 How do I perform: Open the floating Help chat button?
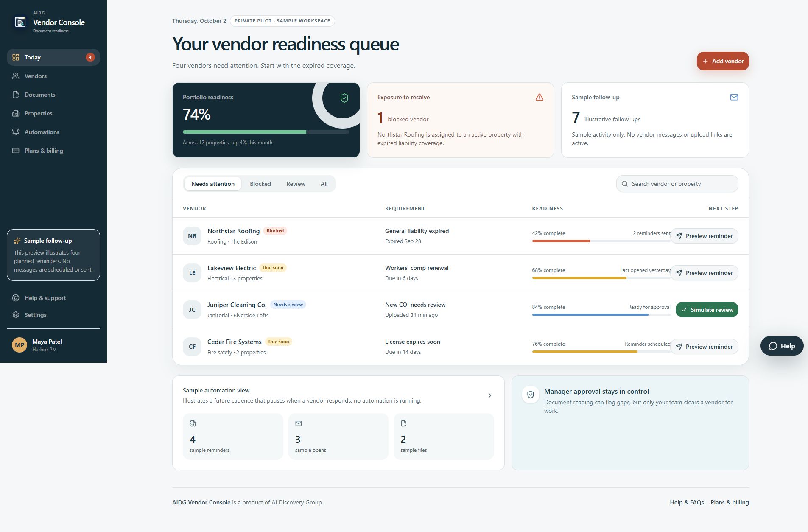(x=782, y=346)
